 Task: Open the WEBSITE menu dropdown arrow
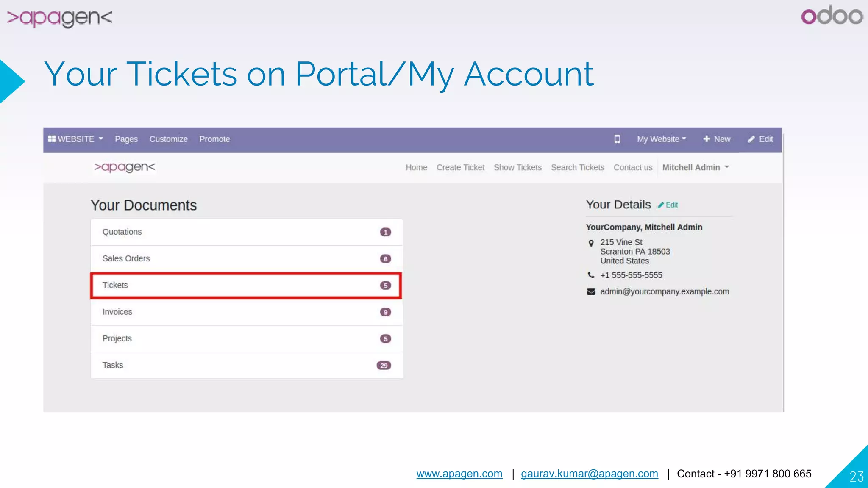[x=101, y=139]
